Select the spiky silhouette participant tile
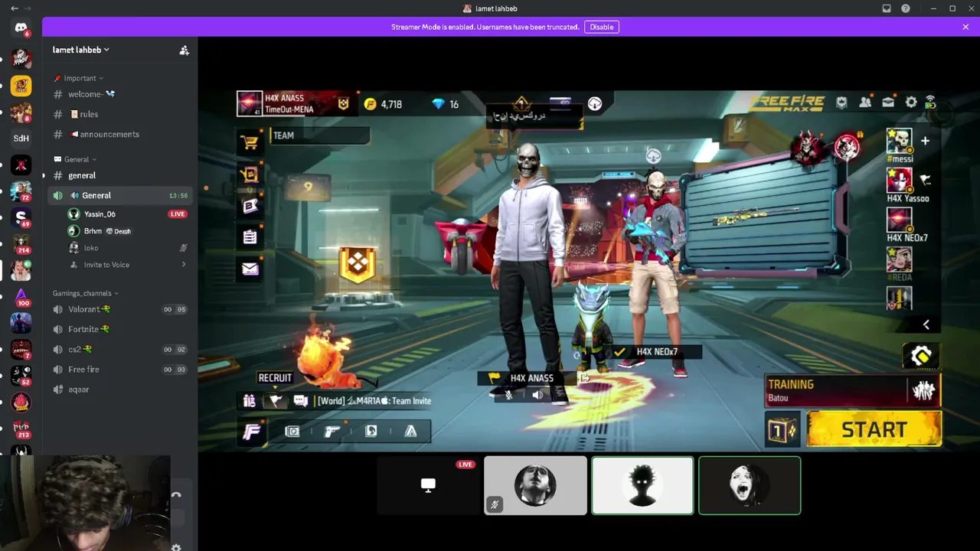 pyautogui.click(x=642, y=485)
